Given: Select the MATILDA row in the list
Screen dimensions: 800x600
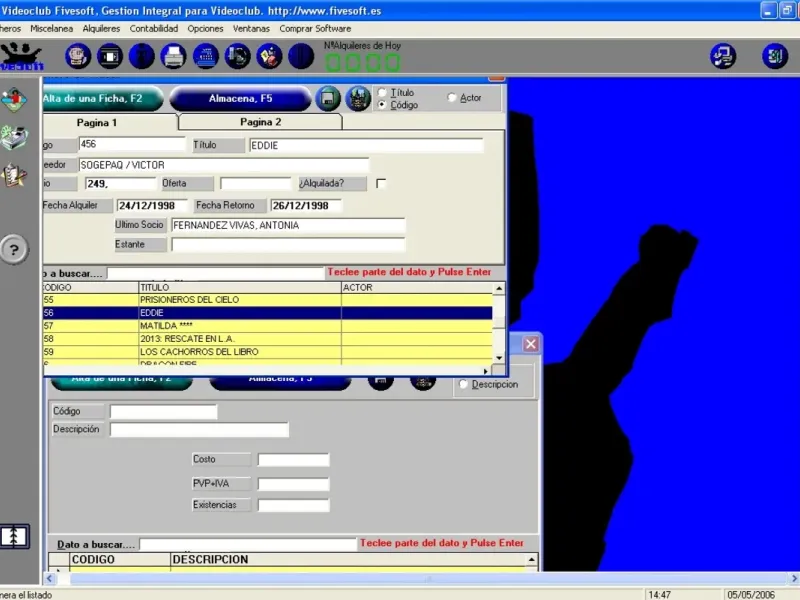Looking at the screenshot, I should coord(240,326).
